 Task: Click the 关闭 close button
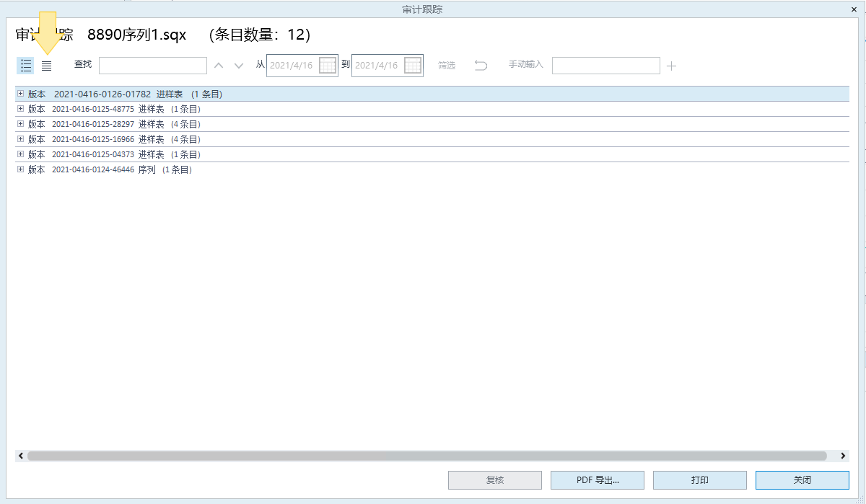(x=802, y=480)
